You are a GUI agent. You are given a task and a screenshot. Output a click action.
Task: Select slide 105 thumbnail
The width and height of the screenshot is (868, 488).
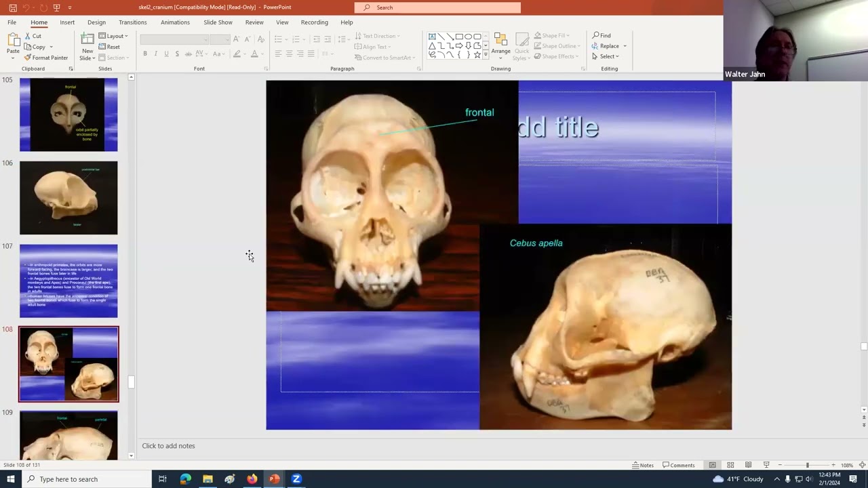(x=68, y=115)
